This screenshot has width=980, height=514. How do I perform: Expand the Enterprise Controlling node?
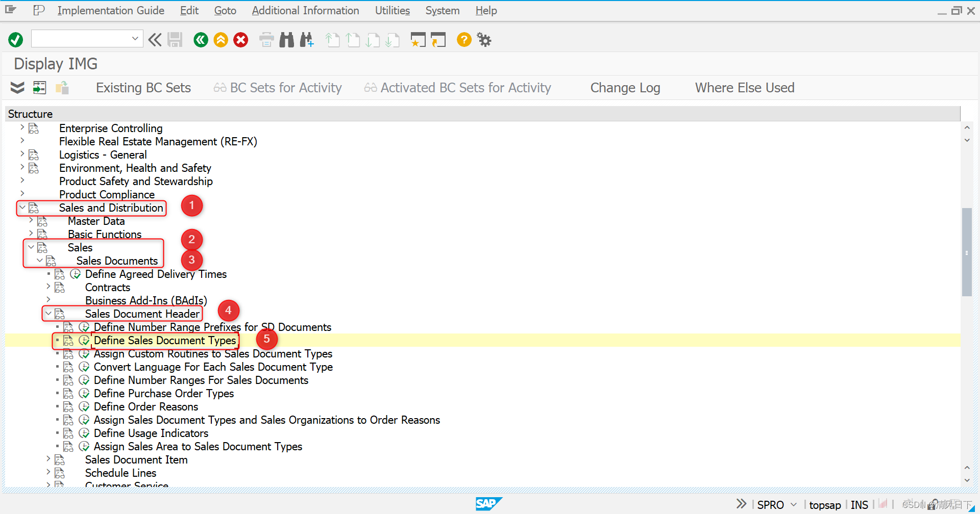[x=22, y=128]
